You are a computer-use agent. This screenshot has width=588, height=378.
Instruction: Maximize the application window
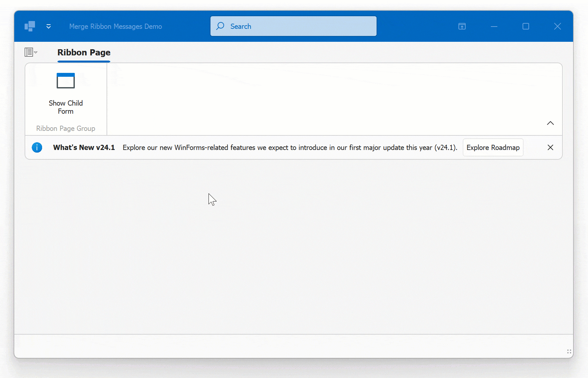coord(526,26)
